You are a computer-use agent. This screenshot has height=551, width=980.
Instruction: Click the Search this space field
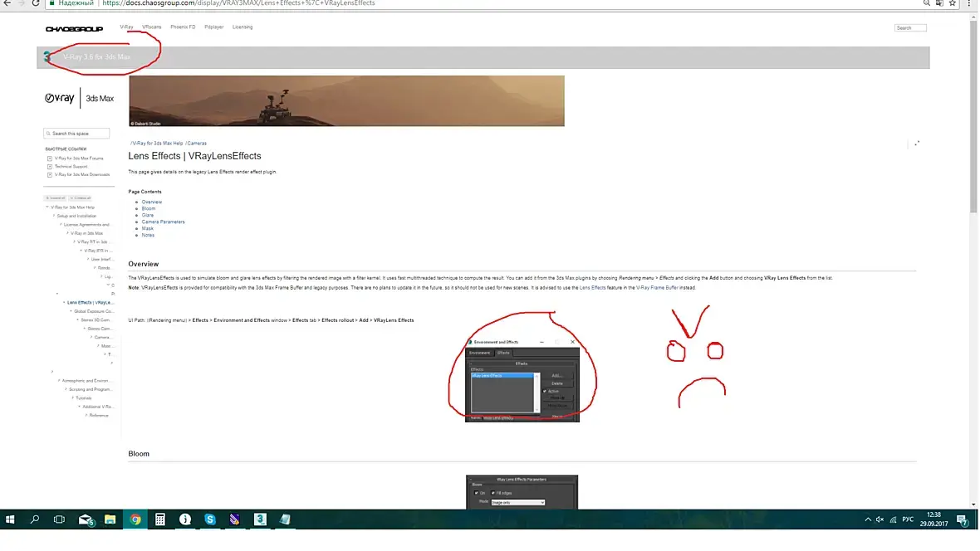click(76, 133)
